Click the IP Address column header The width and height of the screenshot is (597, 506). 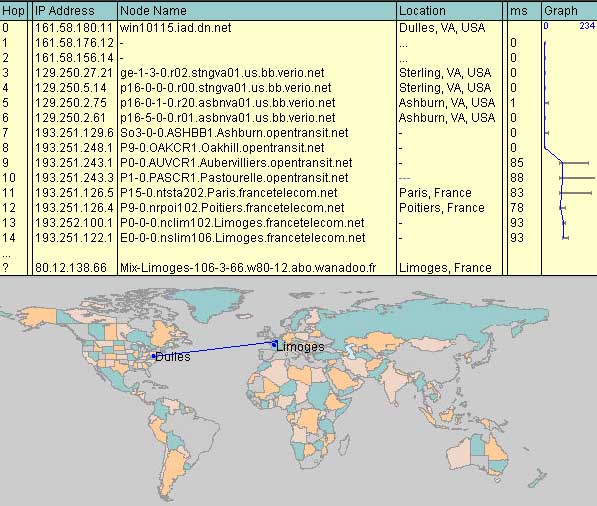74,11
